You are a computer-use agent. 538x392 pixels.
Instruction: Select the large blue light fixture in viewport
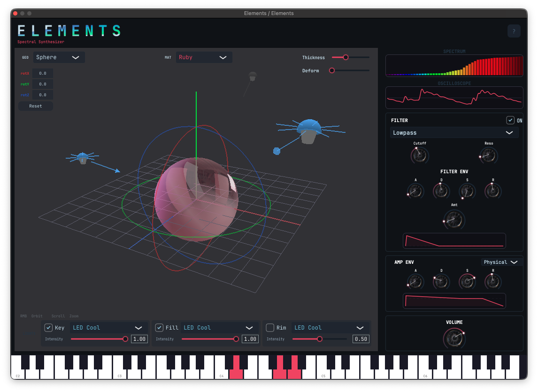click(x=308, y=130)
